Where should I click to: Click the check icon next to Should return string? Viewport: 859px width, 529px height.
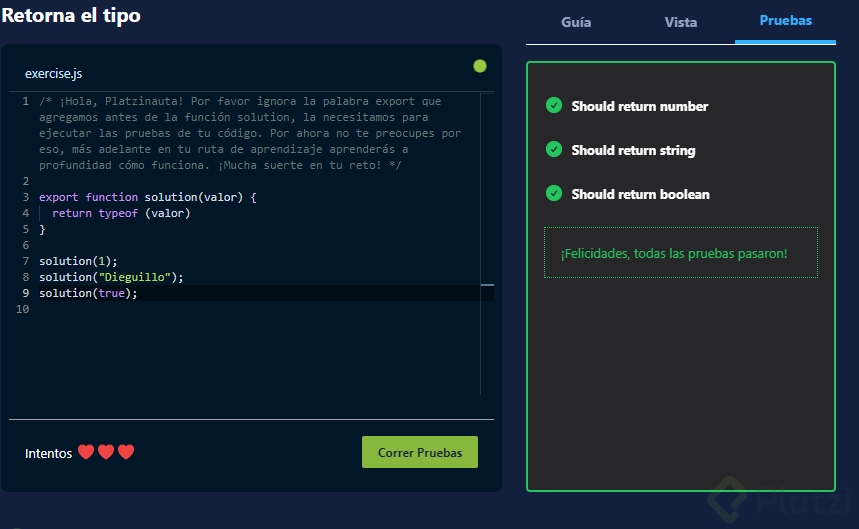click(x=554, y=149)
